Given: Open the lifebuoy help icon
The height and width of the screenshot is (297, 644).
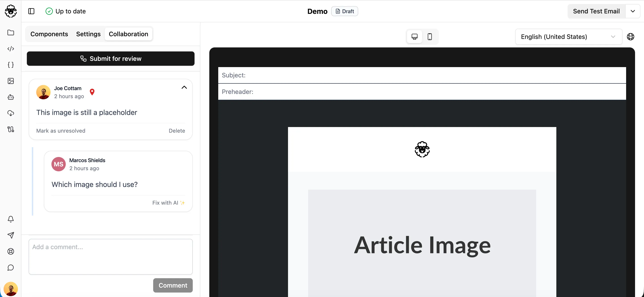Looking at the screenshot, I should 11,251.
